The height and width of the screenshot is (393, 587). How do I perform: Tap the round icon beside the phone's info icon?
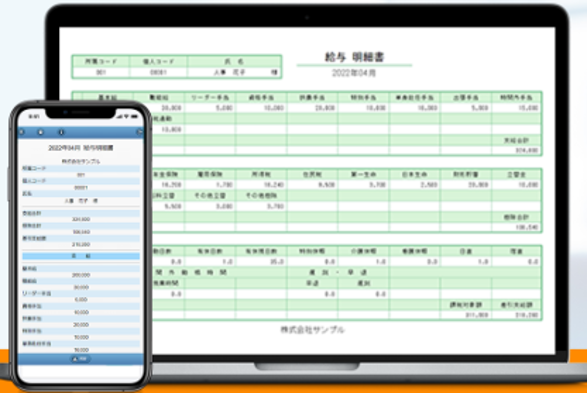[x=40, y=132]
